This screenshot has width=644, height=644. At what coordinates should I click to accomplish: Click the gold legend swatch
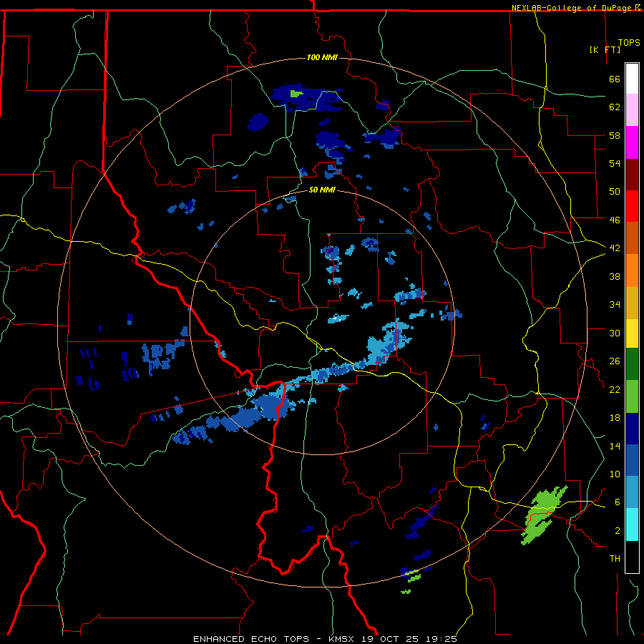632,302
